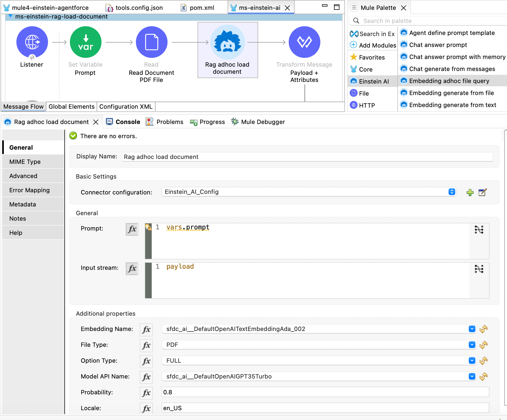Select the Listener node in the flow
The height and width of the screenshot is (420, 507).
32,42
